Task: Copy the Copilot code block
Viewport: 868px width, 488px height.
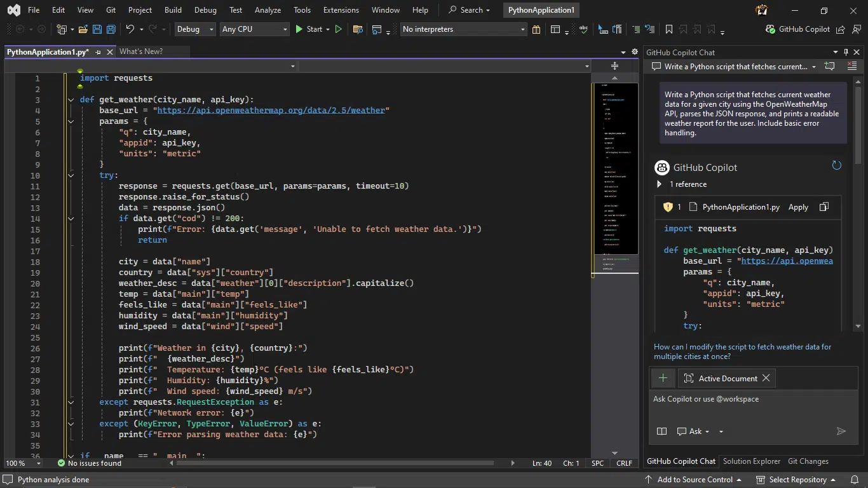Action: (824, 207)
